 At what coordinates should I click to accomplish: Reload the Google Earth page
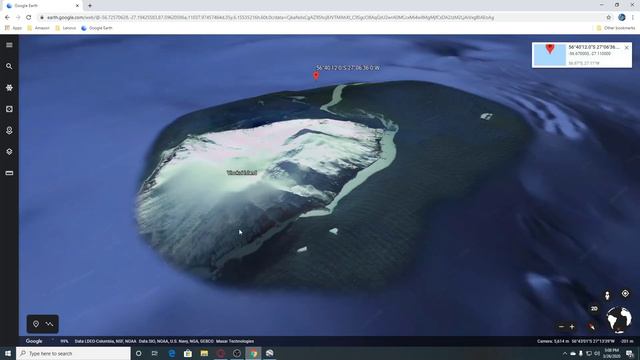pyautogui.click(x=29, y=18)
